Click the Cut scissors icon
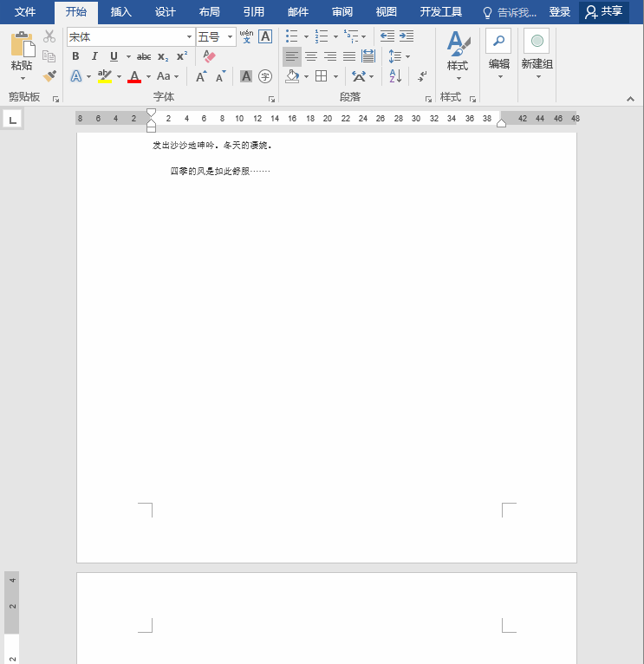This screenshot has height=664, width=644. (49, 36)
